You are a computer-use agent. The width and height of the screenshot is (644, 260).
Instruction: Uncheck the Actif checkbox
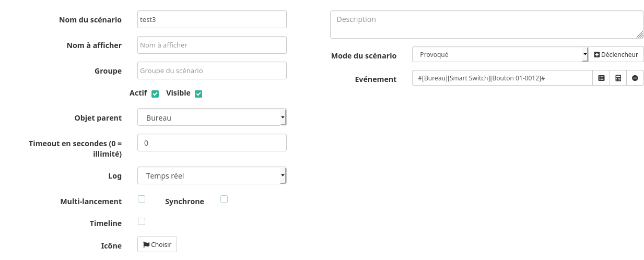[155, 94]
